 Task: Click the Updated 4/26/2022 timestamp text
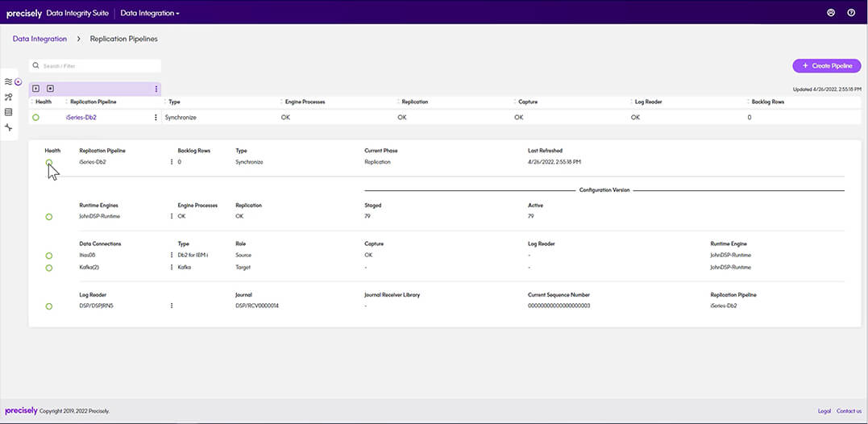pyautogui.click(x=828, y=89)
